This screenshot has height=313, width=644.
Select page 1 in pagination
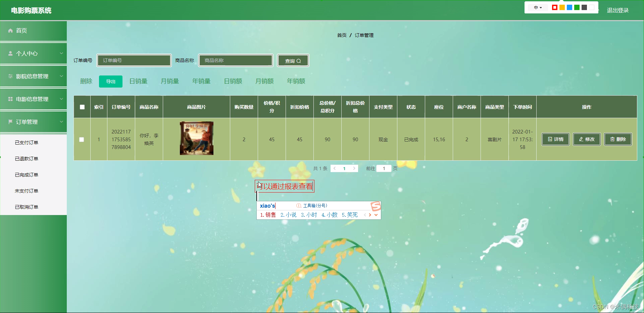pyautogui.click(x=344, y=168)
